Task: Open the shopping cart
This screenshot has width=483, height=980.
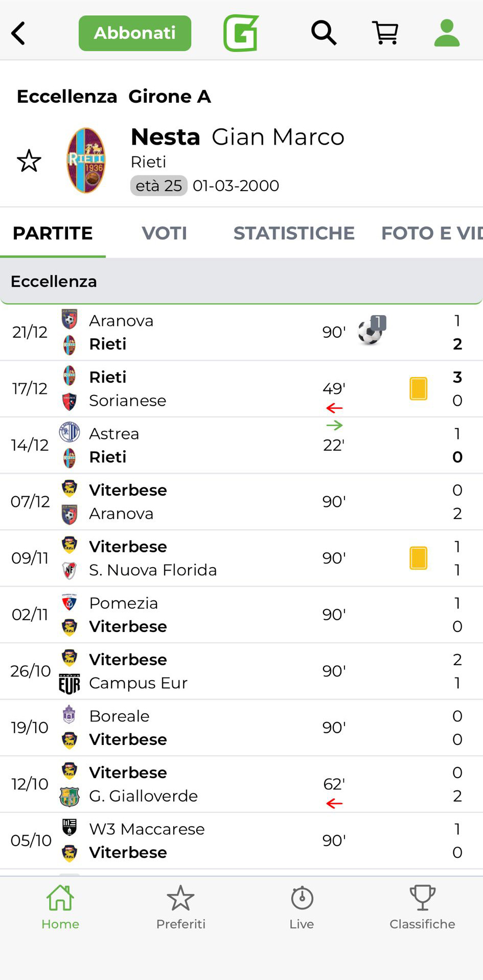Action: pyautogui.click(x=385, y=33)
